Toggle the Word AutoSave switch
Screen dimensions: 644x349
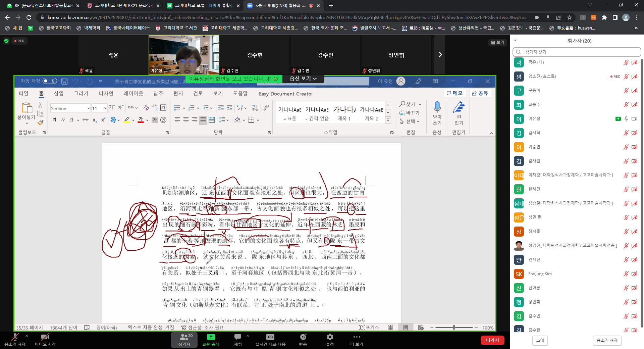pos(50,81)
